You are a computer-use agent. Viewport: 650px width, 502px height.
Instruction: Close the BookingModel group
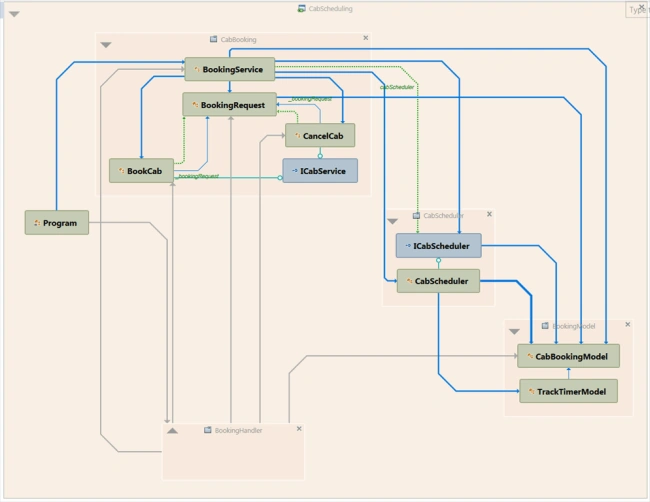pos(628,325)
